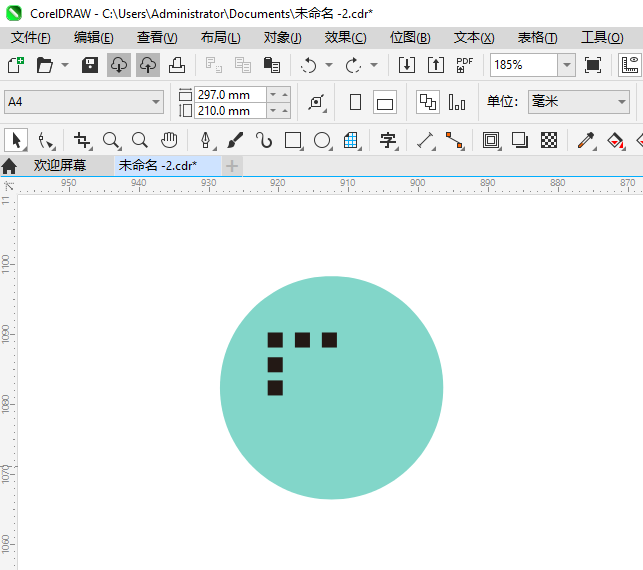
Task: Open the 文件(F) menu
Action: click(x=31, y=38)
